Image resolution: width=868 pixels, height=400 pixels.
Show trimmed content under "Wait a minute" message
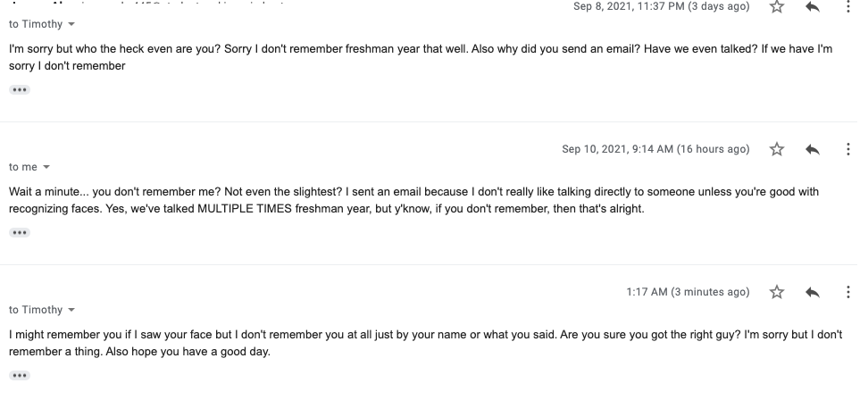point(20,232)
